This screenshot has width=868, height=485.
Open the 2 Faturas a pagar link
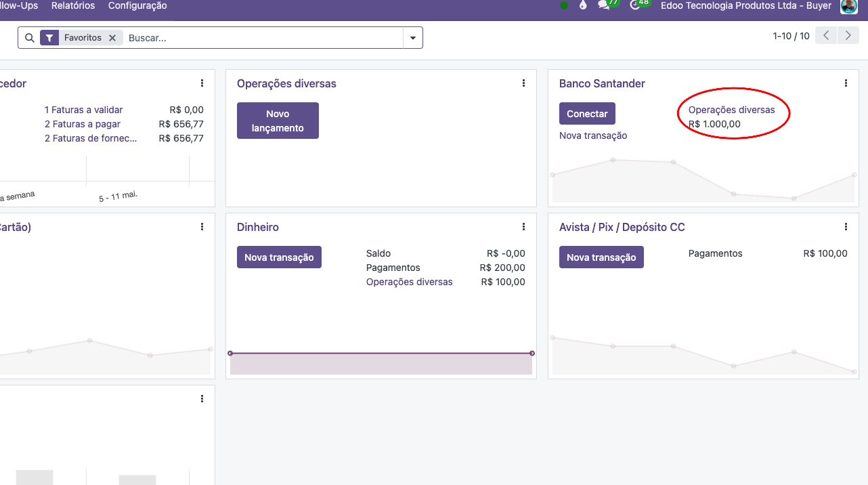pyautogui.click(x=83, y=124)
